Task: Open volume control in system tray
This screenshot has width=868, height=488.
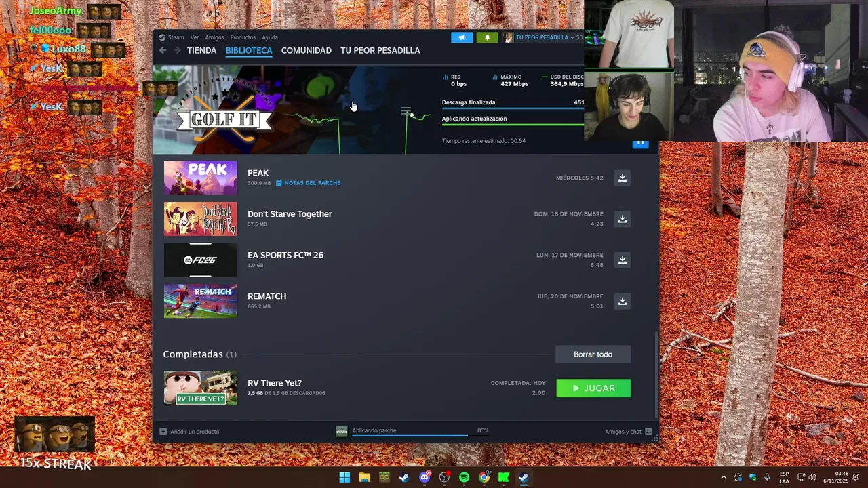Action: tap(812, 477)
